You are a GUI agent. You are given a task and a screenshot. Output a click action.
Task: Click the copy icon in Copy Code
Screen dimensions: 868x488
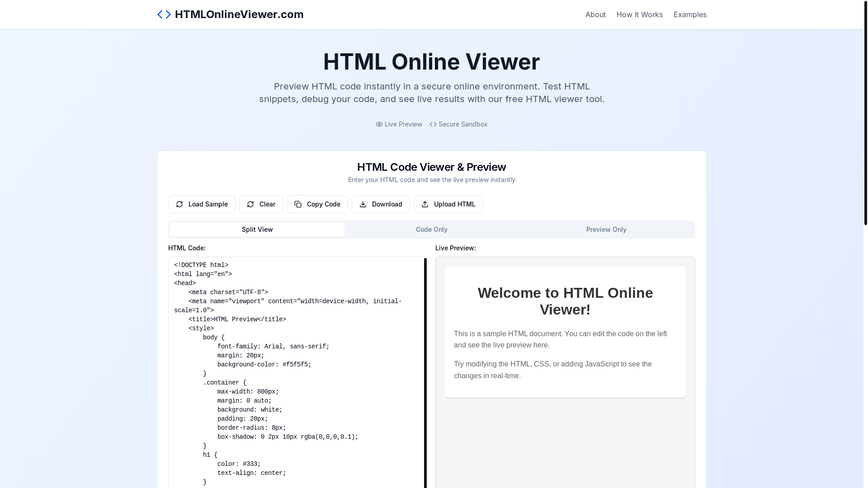coord(298,204)
